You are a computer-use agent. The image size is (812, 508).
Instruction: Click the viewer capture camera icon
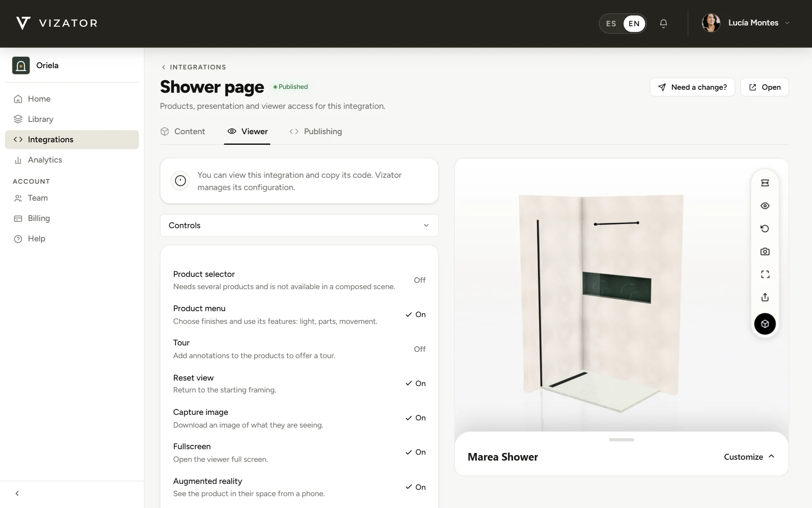coord(765,251)
